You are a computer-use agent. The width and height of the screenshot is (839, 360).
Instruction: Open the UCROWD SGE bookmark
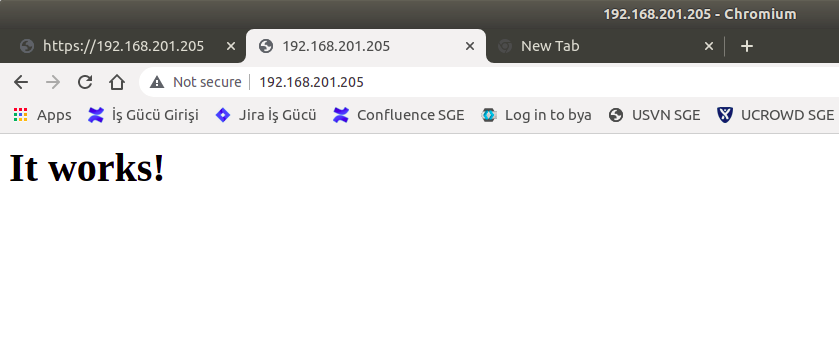click(x=775, y=115)
